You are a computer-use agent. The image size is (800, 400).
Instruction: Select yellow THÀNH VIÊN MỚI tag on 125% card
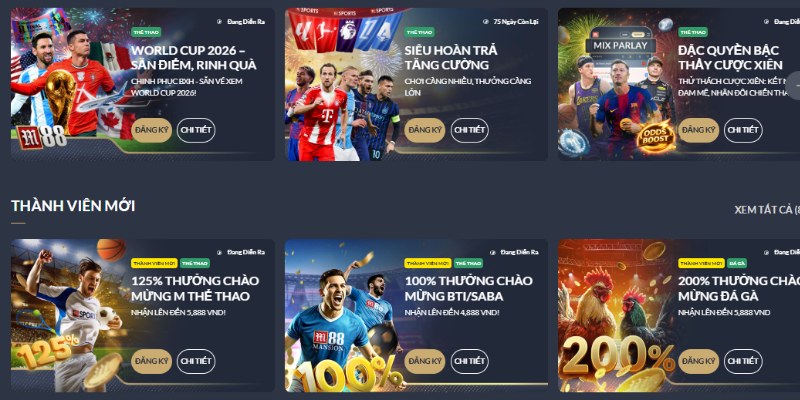(x=154, y=263)
